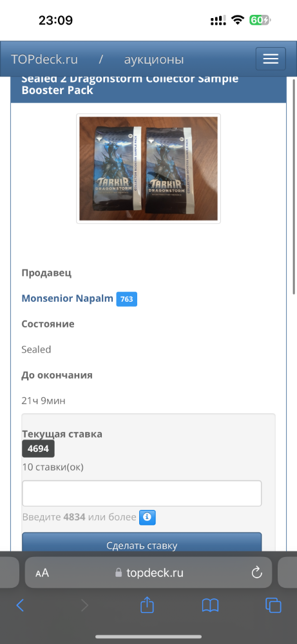297x644 pixels.
Task: Tap the bid info icon
Action: coord(148,517)
